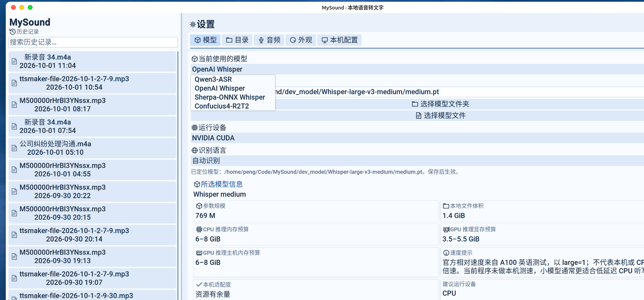Focus the 搜索历史记录 search field
The height and width of the screenshot is (300, 644).
(x=93, y=42)
